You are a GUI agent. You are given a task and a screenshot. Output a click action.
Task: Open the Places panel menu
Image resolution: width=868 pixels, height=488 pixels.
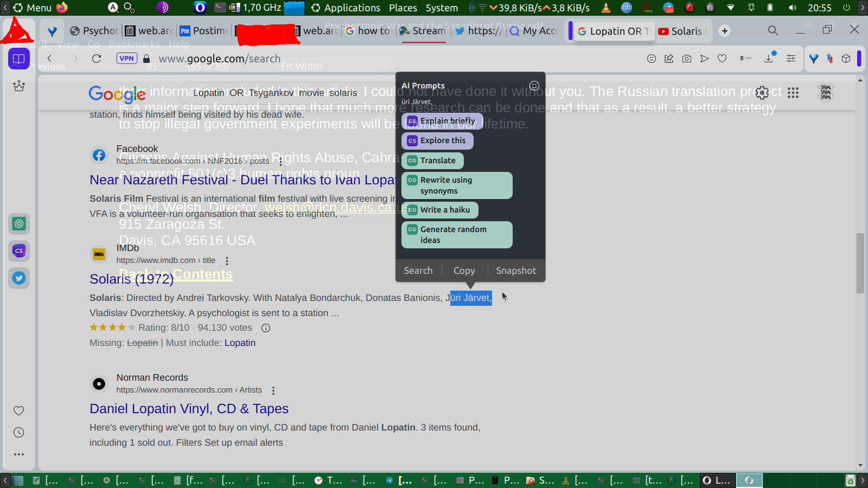coord(403,8)
